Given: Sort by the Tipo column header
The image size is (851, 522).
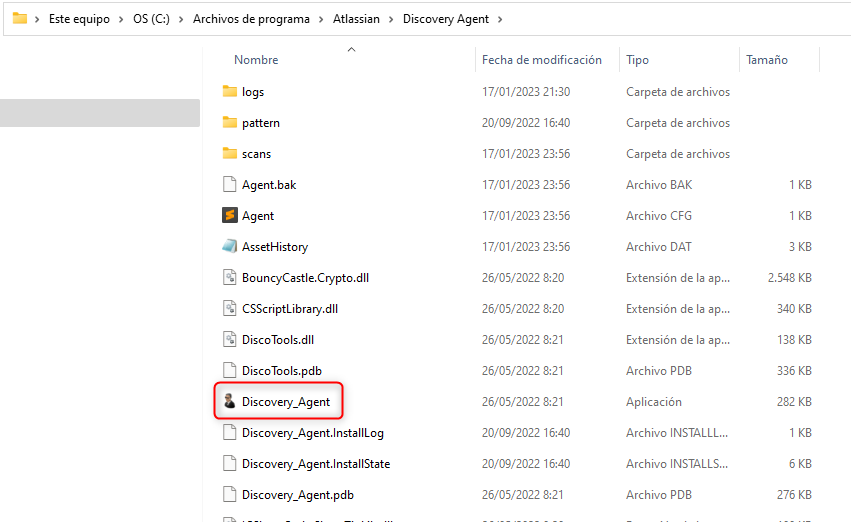Looking at the screenshot, I should coord(637,60).
